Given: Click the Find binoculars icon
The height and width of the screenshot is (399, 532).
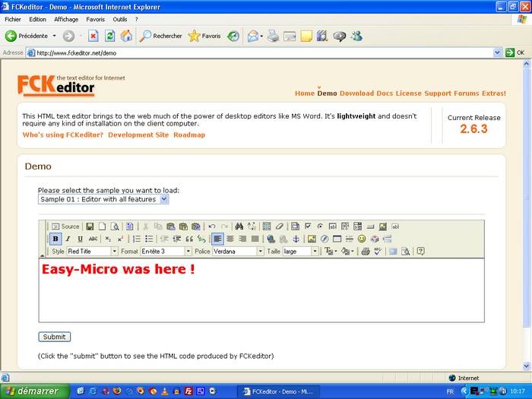Looking at the screenshot, I should click(x=239, y=226).
